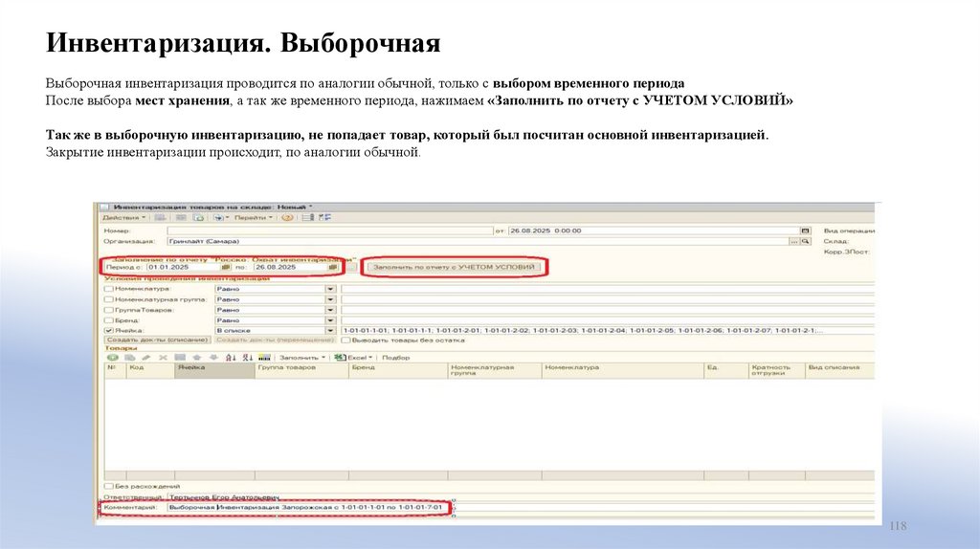Click the magnifier icon of Организация field
This screenshot has width=980, height=549.
(x=806, y=242)
